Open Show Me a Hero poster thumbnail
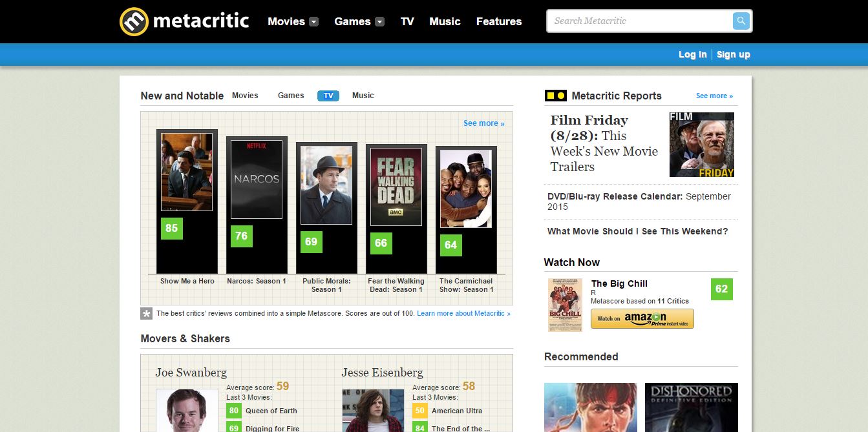The width and height of the screenshot is (868, 432). tap(187, 172)
